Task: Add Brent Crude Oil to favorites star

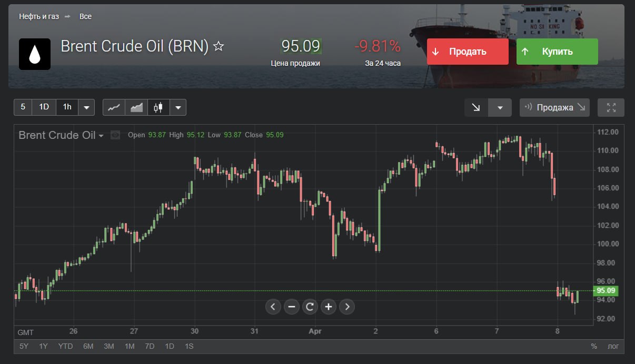Action: (x=219, y=47)
